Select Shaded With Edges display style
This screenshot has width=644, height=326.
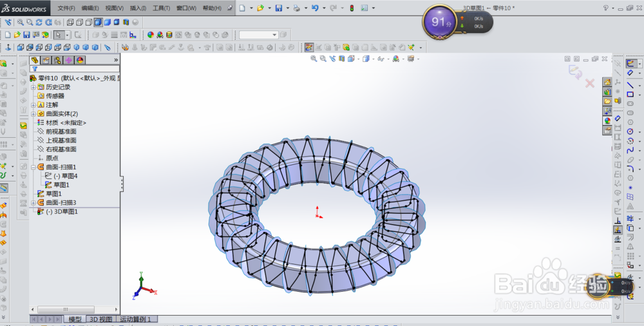click(x=98, y=22)
